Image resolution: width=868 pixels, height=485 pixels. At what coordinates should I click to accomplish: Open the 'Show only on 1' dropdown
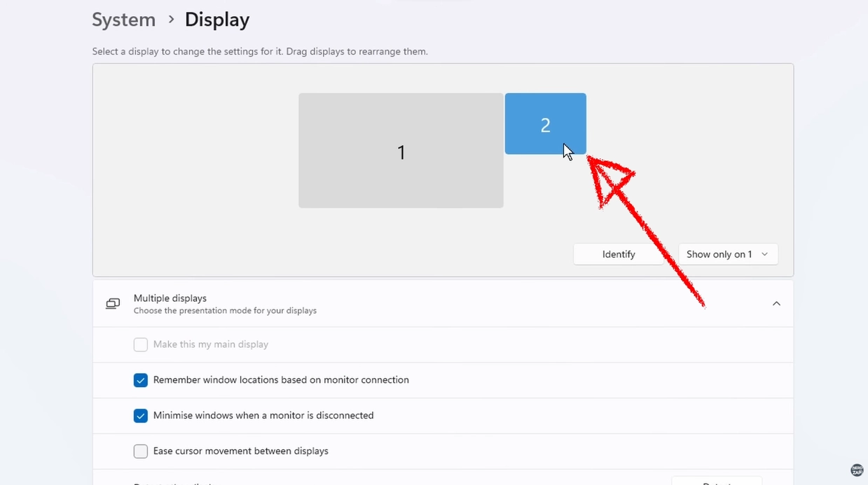pyautogui.click(x=727, y=254)
